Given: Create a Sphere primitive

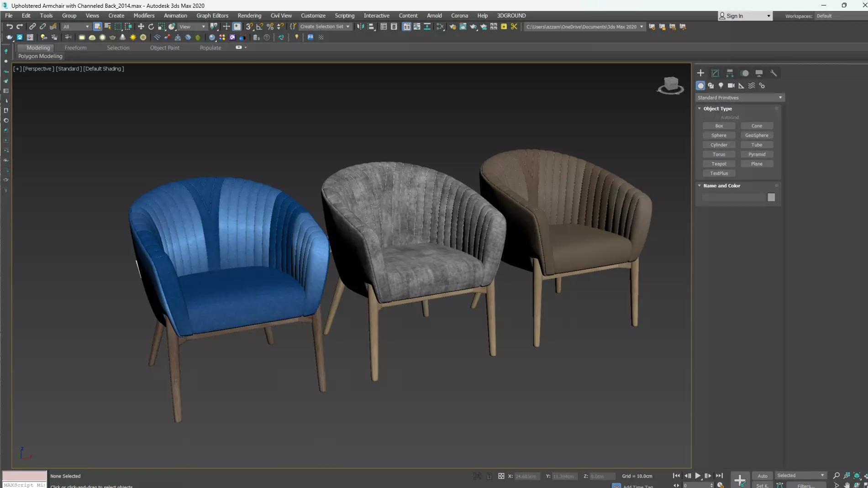Looking at the screenshot, I should coord(719,136).
